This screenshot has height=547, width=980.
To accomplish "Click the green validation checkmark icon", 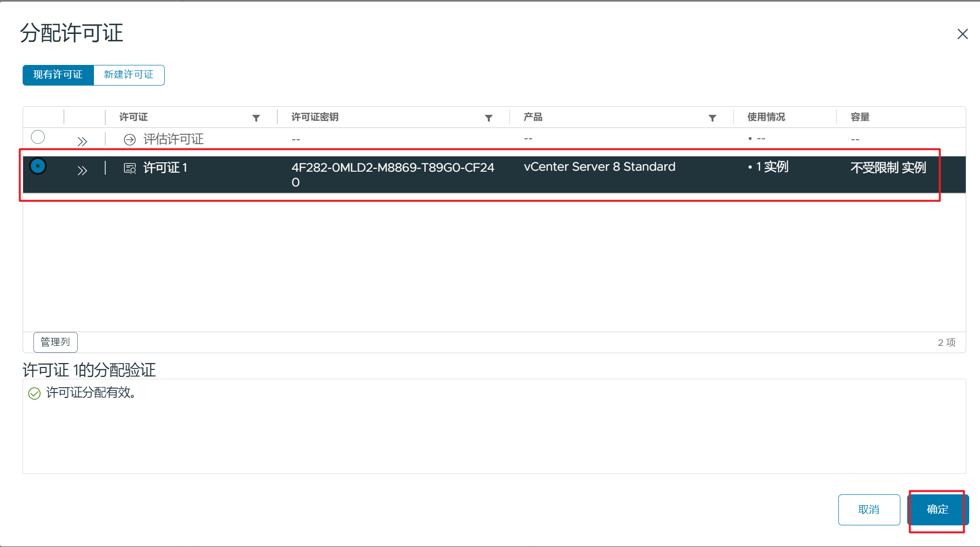I will click(34, 394).
